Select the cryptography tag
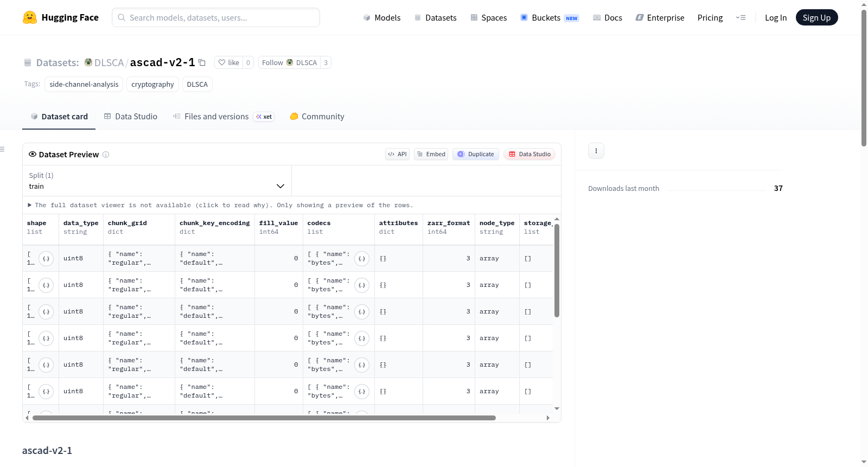Image resolution: width=868 pixels, height=467 pixels. 152,84
